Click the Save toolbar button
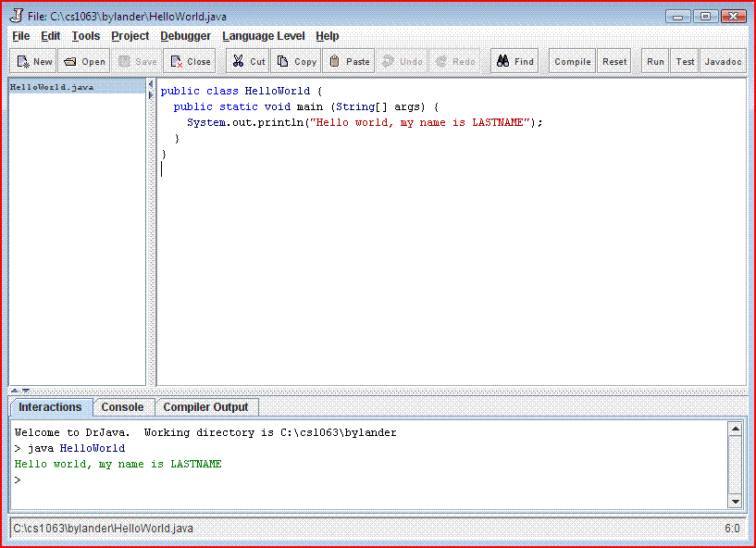Viewport: 756px width, 548px height. 137,61
